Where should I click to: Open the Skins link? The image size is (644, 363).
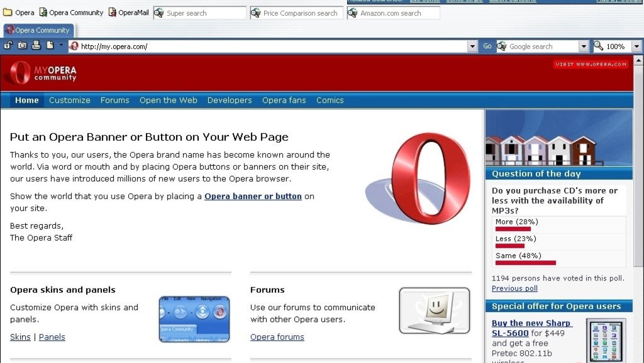click(20, 337)
